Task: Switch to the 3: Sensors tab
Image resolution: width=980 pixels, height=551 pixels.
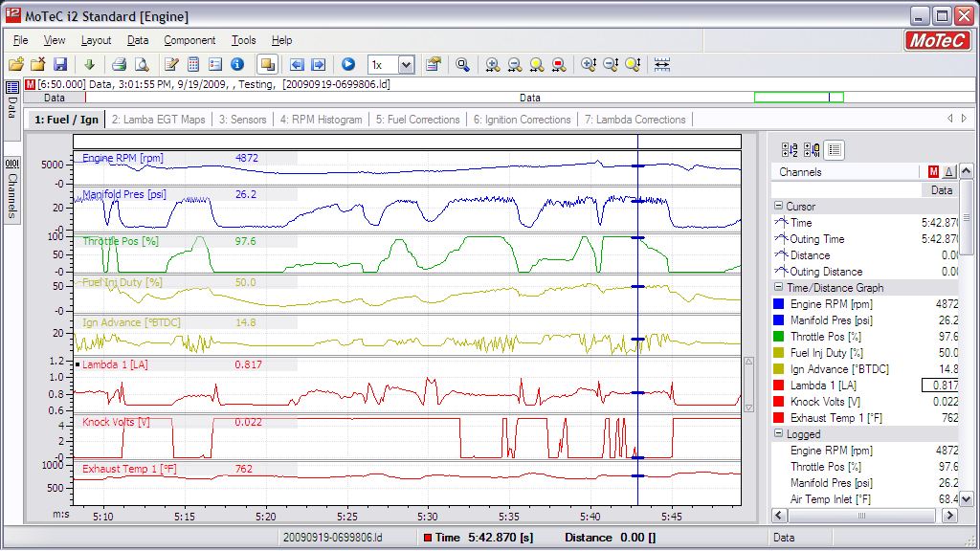Action: tap(242, 120)
